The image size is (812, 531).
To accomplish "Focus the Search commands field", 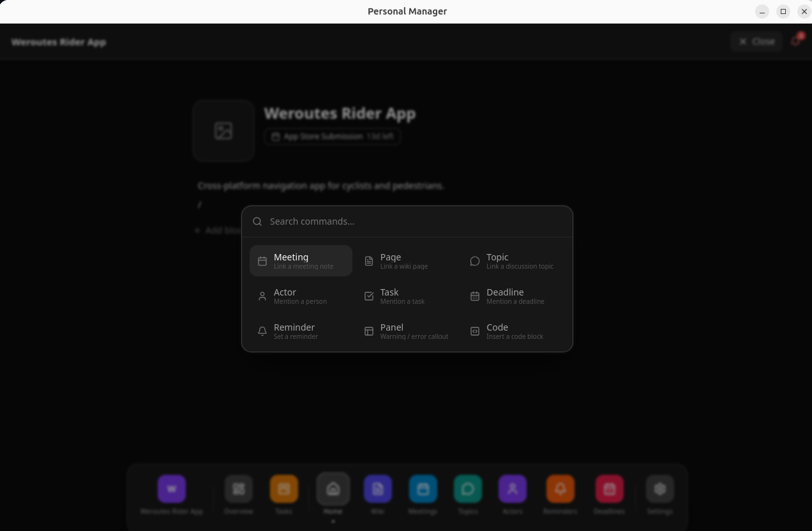I will pos(407,221).
